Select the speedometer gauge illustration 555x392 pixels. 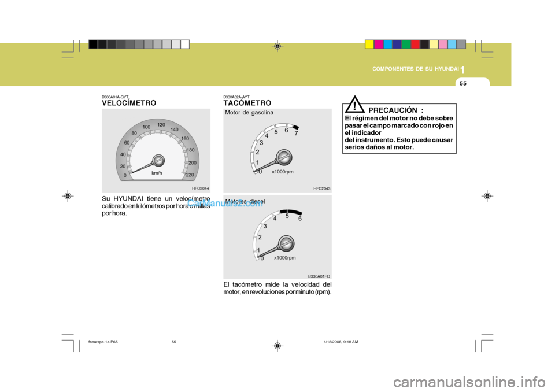157,150
